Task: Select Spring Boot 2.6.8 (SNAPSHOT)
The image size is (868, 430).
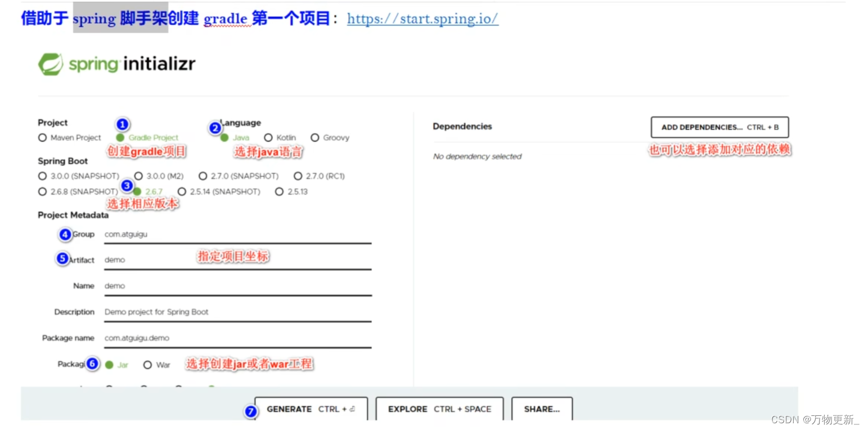Action: pyautogui.click(x=42, y=191)
